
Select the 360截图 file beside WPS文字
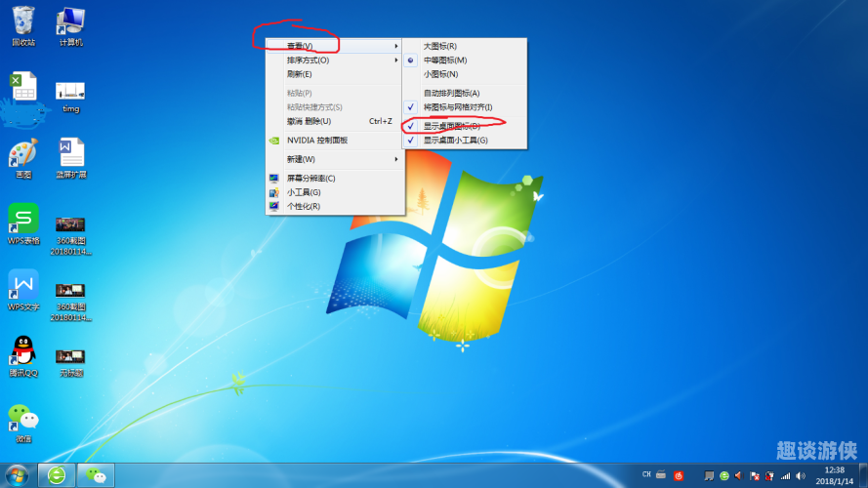(71, 302)
